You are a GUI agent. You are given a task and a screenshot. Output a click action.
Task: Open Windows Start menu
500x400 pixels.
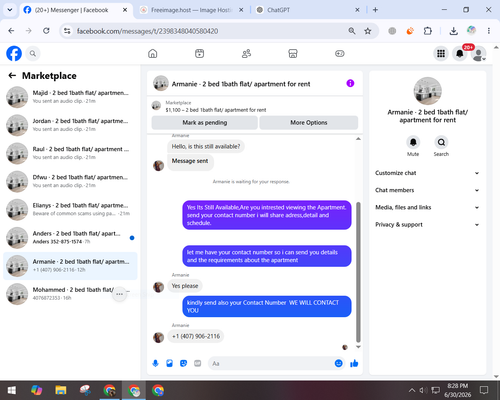(x=12, y=390)
